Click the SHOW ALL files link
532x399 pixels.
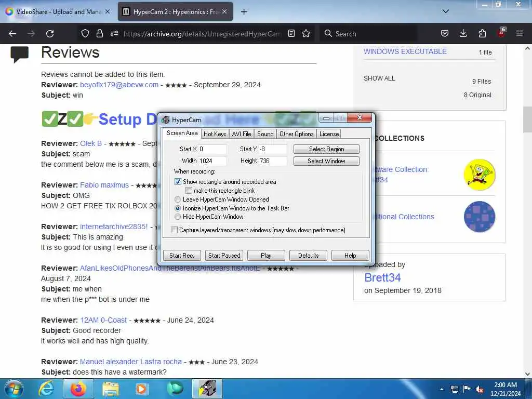click(379, 78)
